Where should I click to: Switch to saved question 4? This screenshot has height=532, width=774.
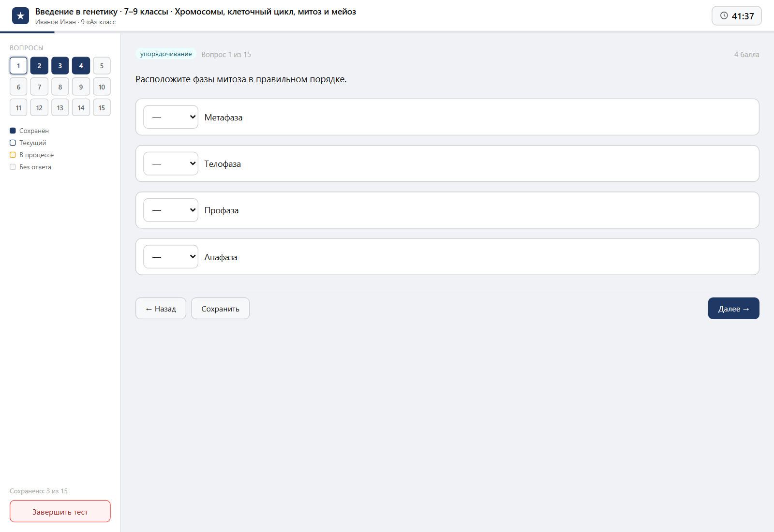click(81, 66)
